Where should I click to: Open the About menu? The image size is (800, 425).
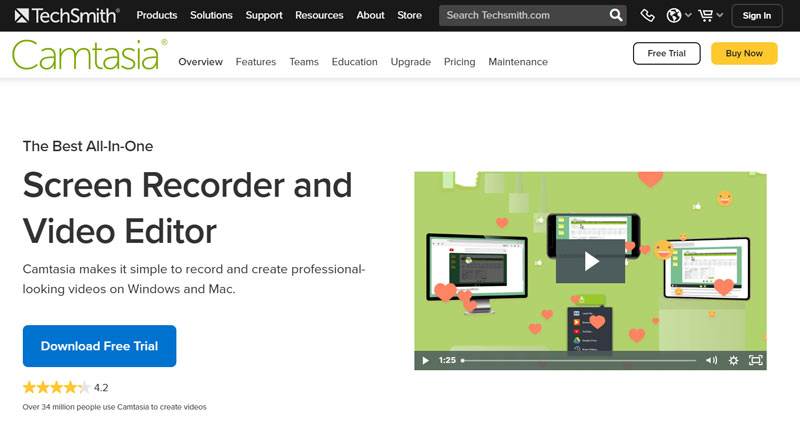tap(370, 15)
